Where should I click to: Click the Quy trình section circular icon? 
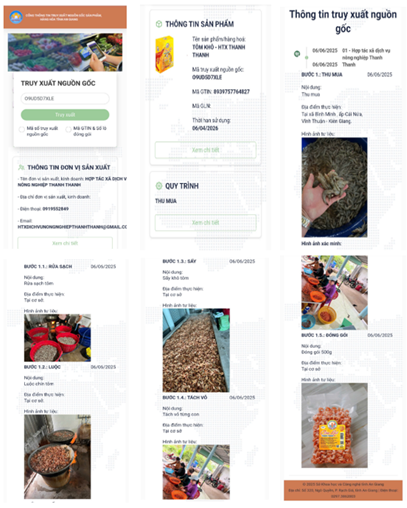pyautogui.click(x=159, y=186)
